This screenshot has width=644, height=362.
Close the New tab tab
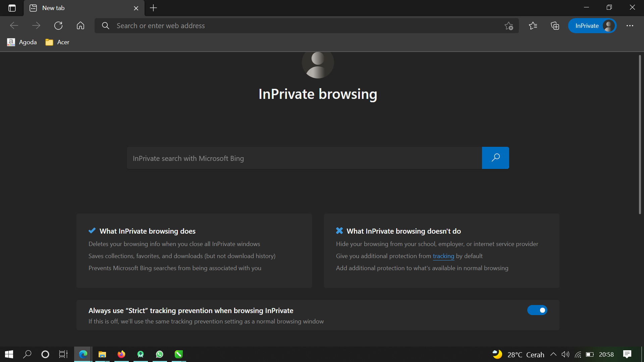click(x=136, y=8)
